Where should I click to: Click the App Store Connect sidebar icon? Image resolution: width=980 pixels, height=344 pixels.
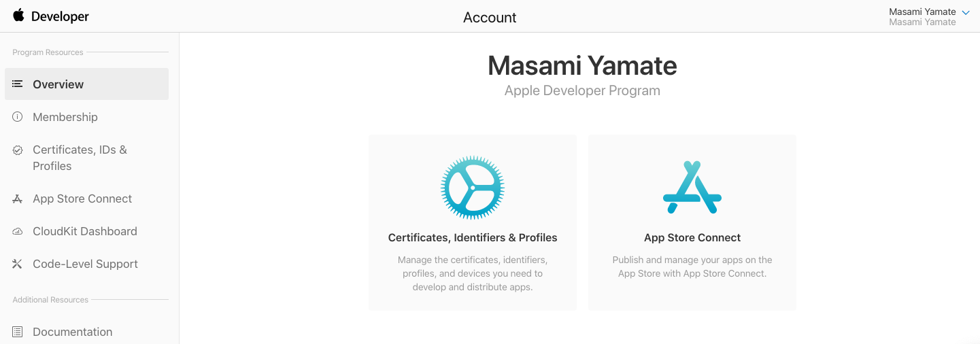(x=18, y=199)
